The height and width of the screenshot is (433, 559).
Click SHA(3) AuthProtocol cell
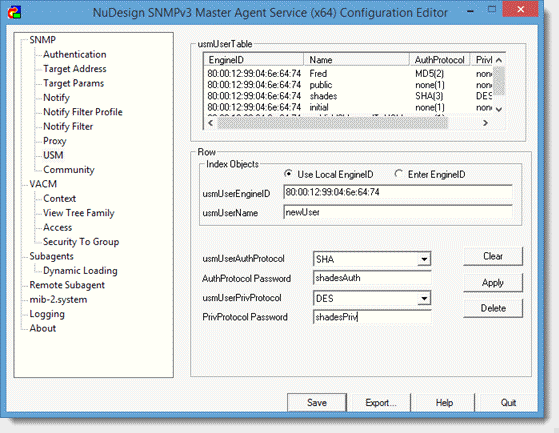click(429, 96)
